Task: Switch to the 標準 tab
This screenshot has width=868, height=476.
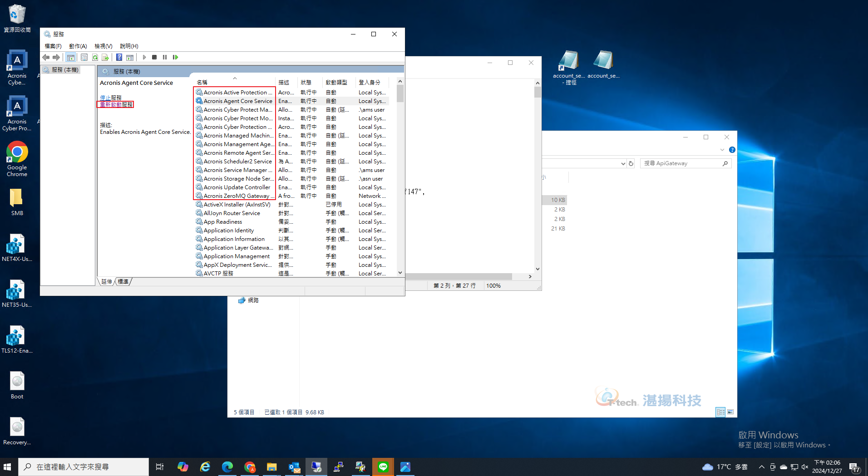Action: tap(123, 282)
